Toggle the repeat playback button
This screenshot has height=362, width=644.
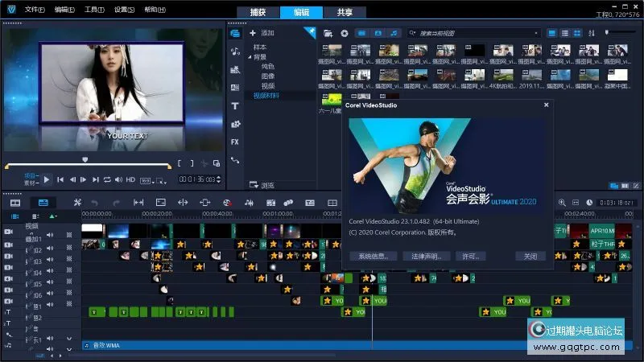click(107, 179)
